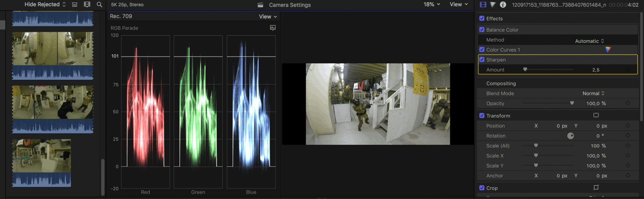
Task: Click the Sharpen Amount slider handle
Action: point(525,70)
